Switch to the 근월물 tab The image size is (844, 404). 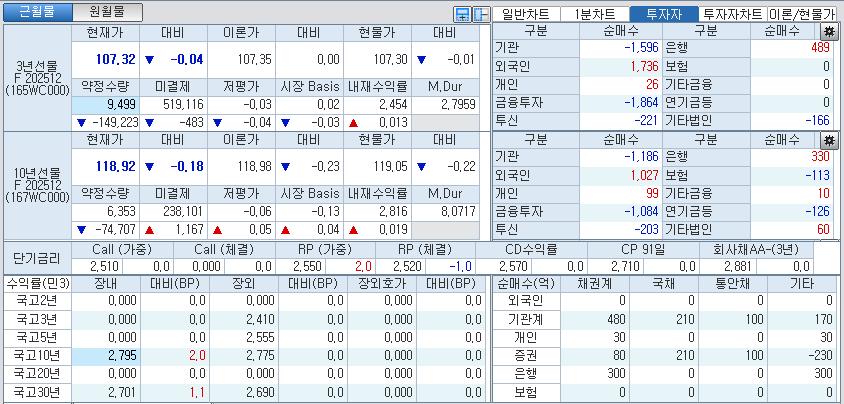click(37, 12)
